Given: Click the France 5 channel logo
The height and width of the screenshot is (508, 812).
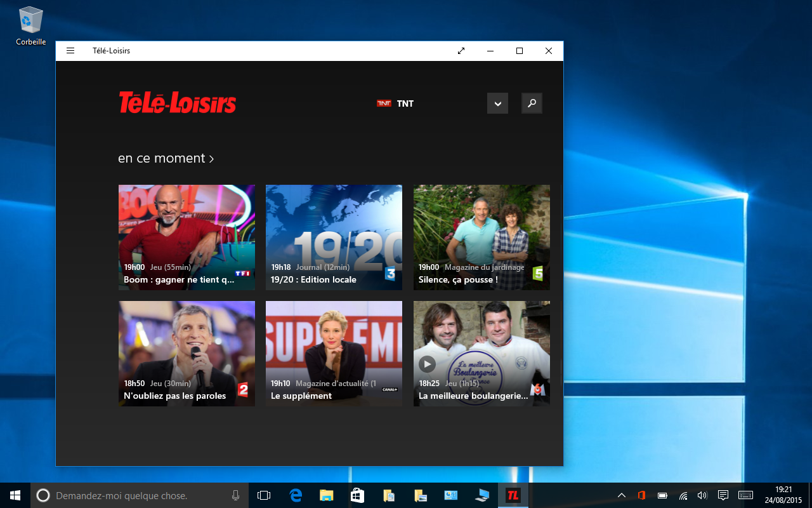Looking at the screenshot, I should click(538, 274).
